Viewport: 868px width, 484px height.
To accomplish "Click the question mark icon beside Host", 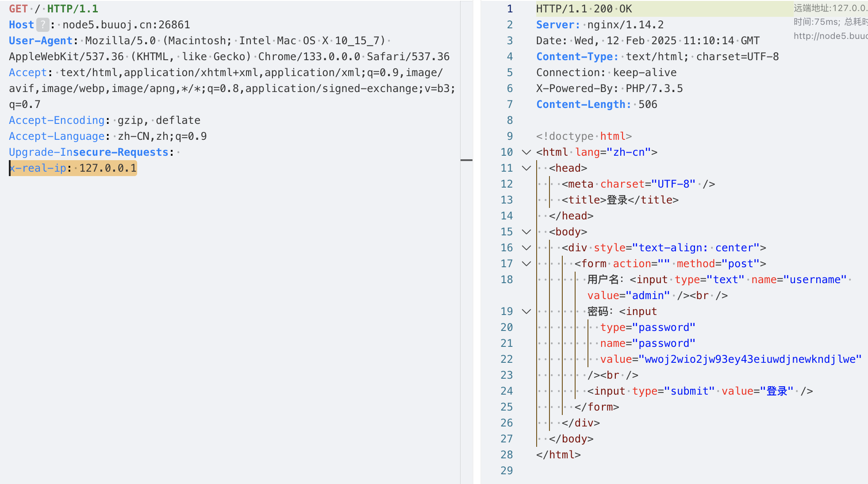I will click(x=42, y=25).
